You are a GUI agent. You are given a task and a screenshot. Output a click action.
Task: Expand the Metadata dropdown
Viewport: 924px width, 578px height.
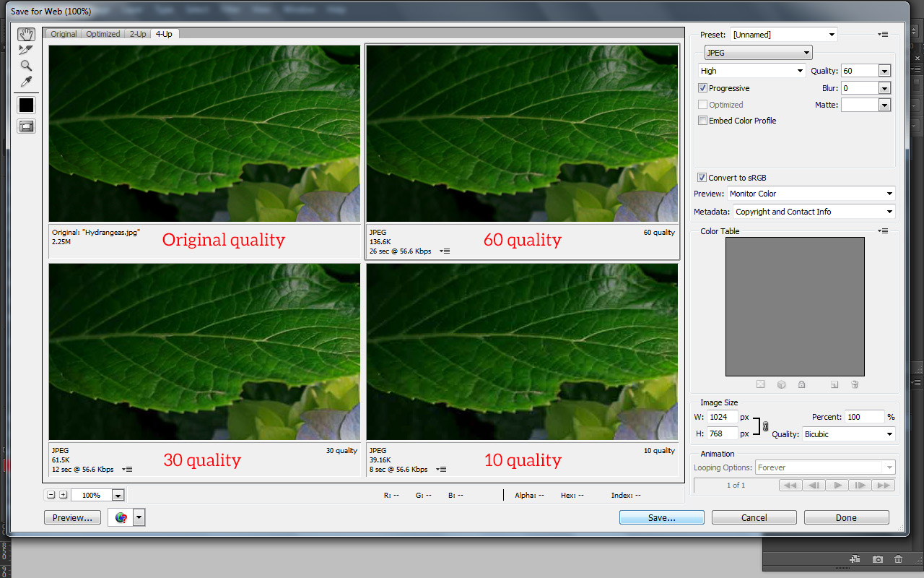click(814, 212)
